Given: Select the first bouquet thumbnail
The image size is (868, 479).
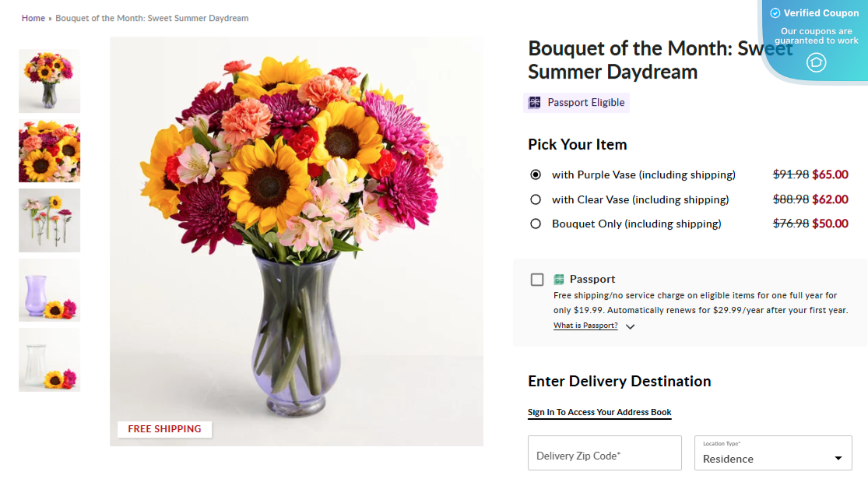Looking at the screenshot, I should [49, 81].
